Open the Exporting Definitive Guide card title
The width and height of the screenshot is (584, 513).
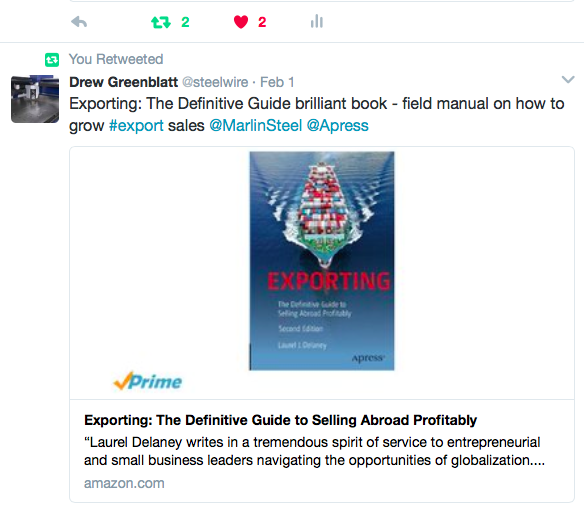tap(280, 420)
